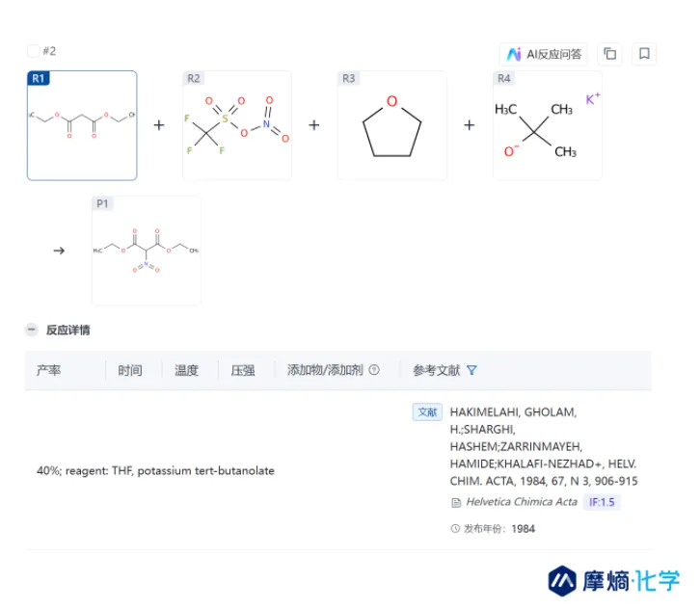Collapse the 反应详情 section
The height and width of the screenshot is (609, 700).
point(32,330)
